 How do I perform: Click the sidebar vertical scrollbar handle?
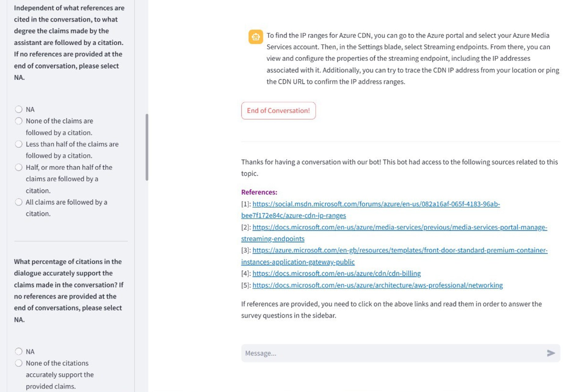[147, 147]
